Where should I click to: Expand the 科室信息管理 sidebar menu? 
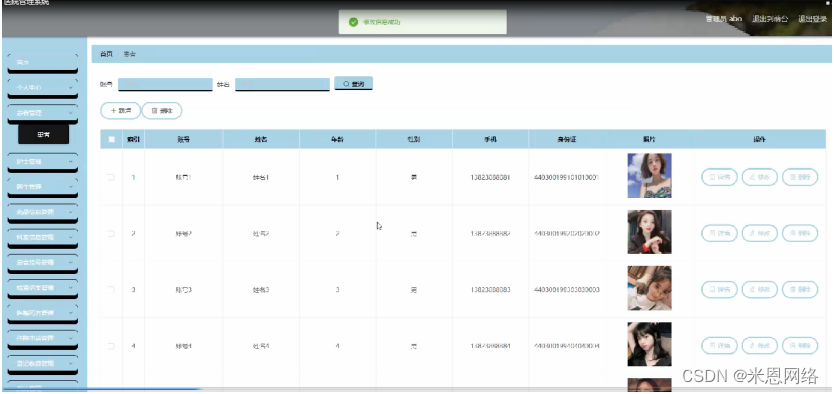click(43, 237)
